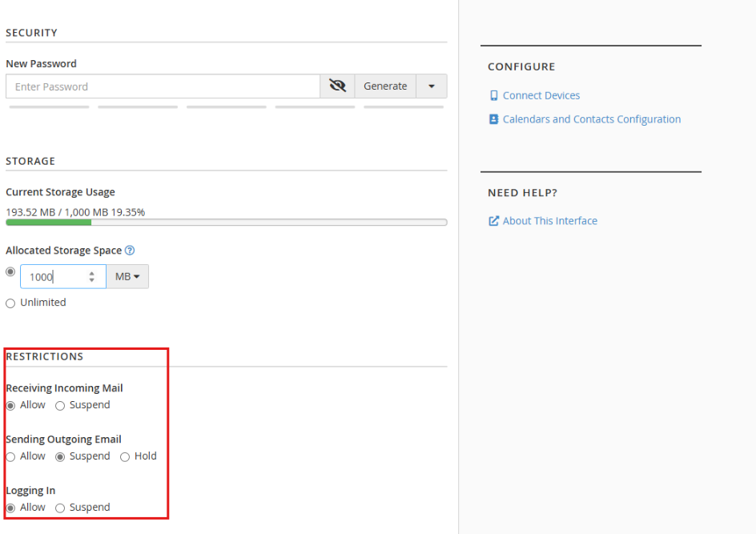Select Hold for Sending Outgoing Email
Image resolution: width=756 pixels, height=534 pixels.
tap(125, 457)
